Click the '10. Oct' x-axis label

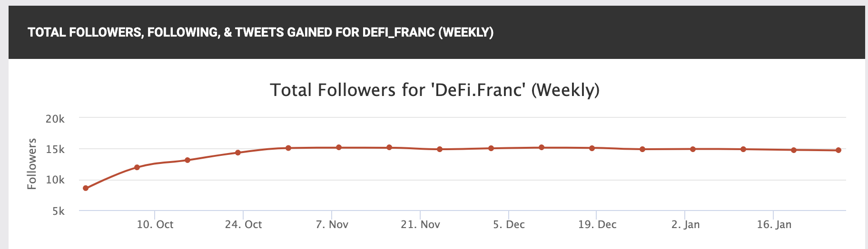click(155, 225)
